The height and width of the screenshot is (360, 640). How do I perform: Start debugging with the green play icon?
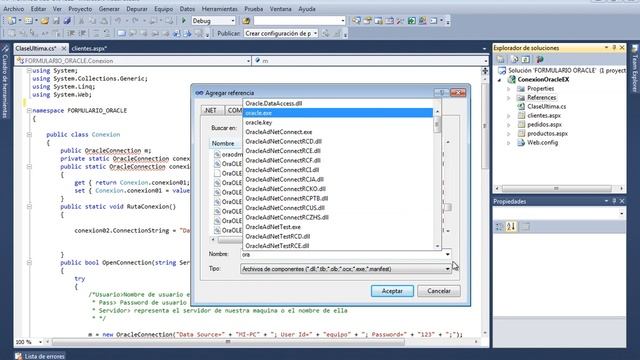[x=184, y=21]
